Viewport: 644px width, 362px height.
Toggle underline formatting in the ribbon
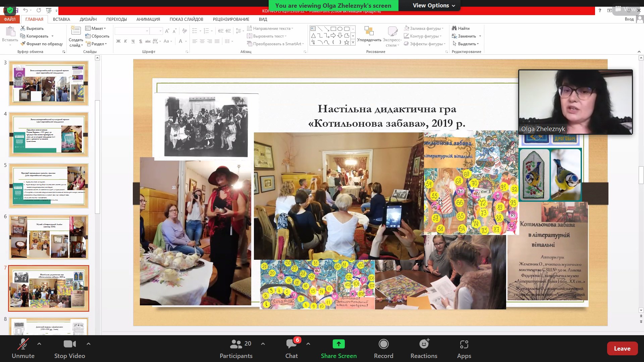click(133, 41)
